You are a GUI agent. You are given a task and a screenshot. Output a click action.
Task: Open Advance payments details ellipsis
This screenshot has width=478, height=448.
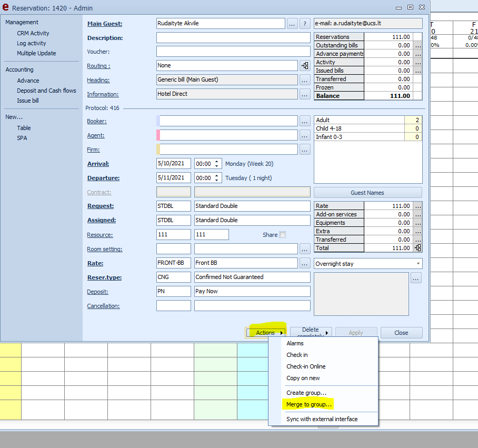pos(418,54)
